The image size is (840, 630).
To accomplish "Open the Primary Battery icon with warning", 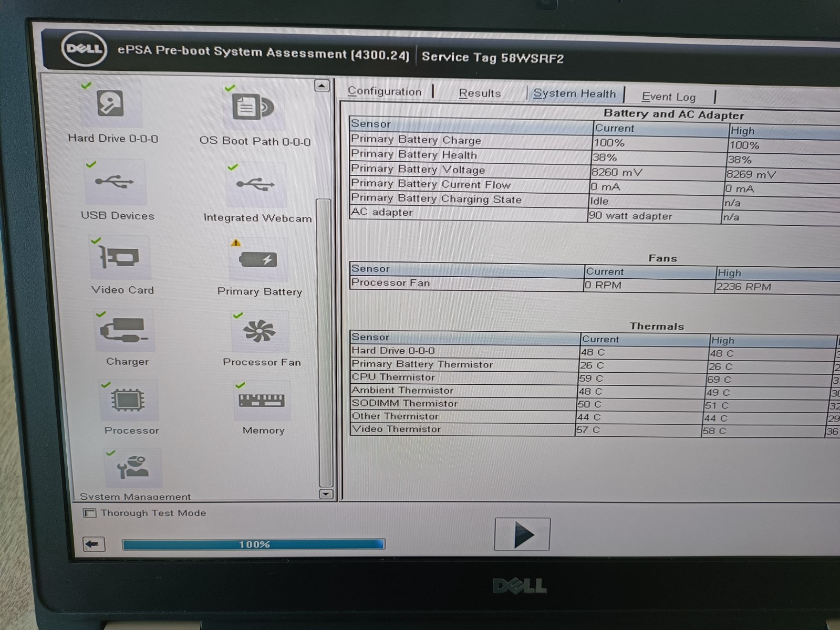I will coord(258,259).
